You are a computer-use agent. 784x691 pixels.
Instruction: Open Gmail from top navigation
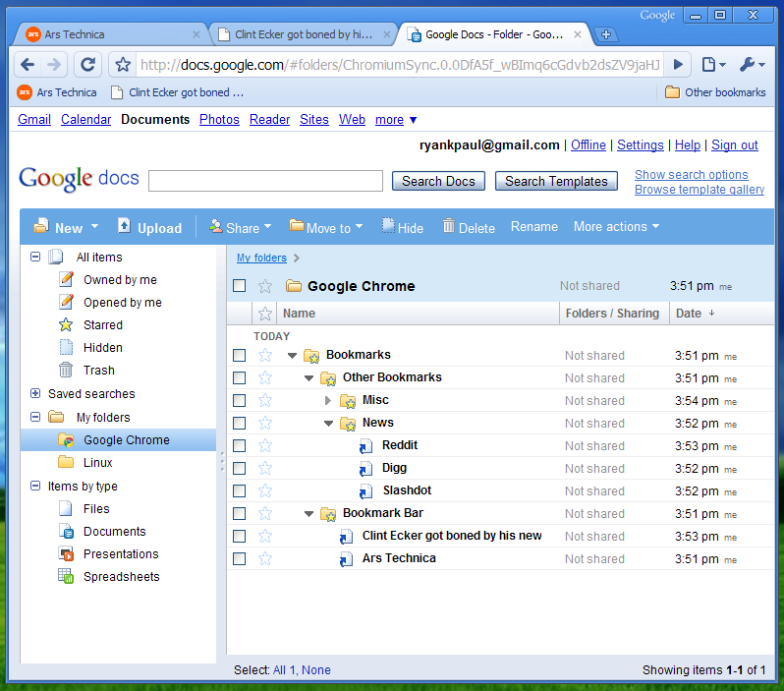tap(34, 120)
